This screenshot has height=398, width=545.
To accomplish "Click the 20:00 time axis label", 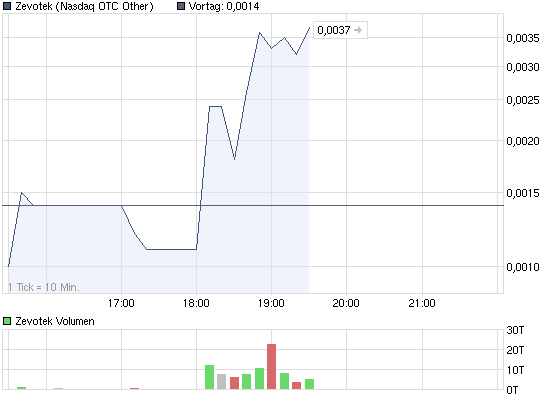I will tap(346, 303).
